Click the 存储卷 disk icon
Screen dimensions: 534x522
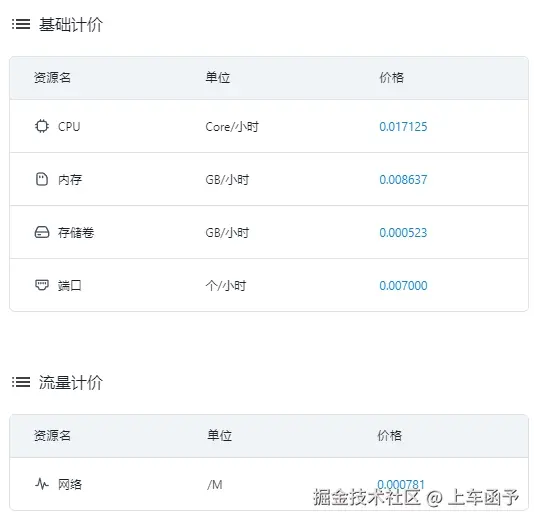tap(42, 232)
